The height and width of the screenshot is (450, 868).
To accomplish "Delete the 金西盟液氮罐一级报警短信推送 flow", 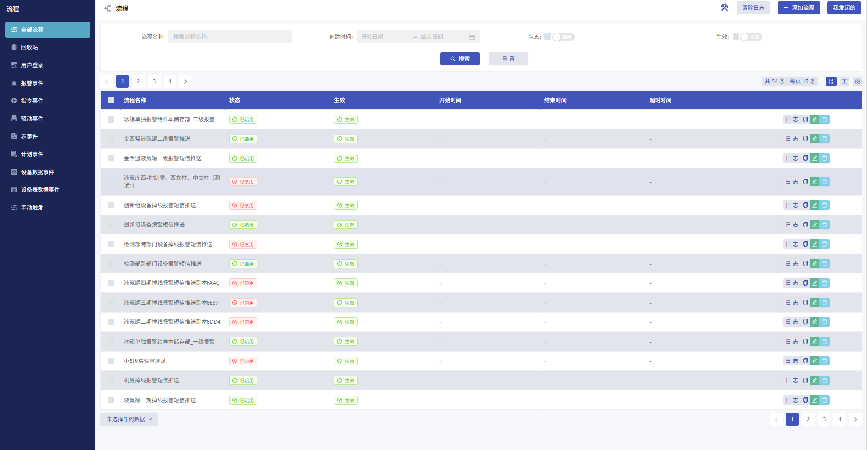I will 825,158.
